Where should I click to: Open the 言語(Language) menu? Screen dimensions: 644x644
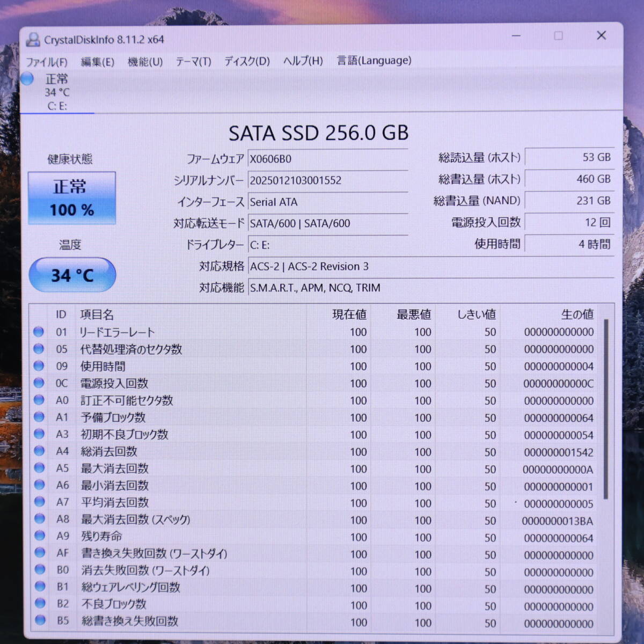[x=374, y=60]
